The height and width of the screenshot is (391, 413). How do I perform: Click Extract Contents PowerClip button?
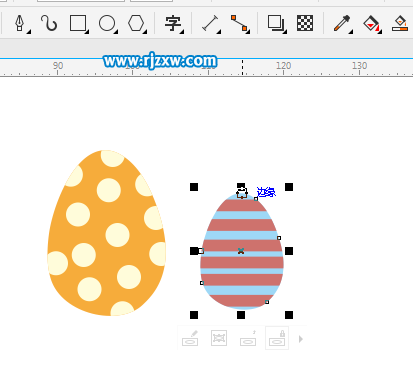pos(248,338)
